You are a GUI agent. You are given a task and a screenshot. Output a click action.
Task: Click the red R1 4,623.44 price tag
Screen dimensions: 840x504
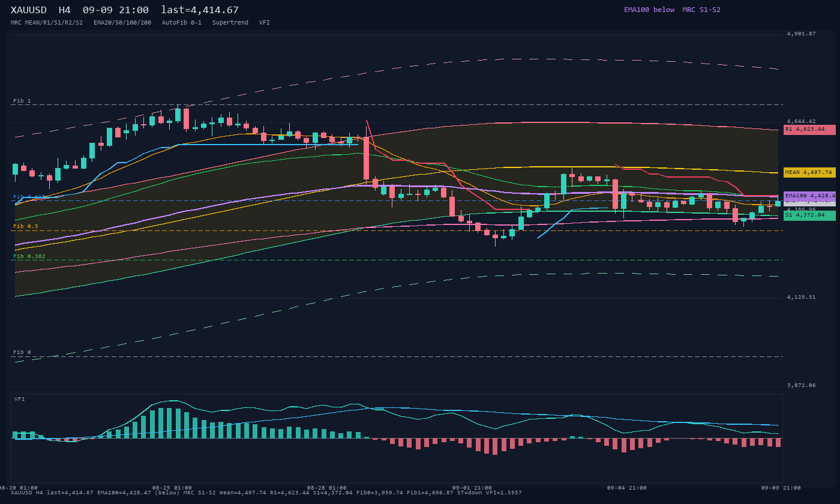coord(809,130)
